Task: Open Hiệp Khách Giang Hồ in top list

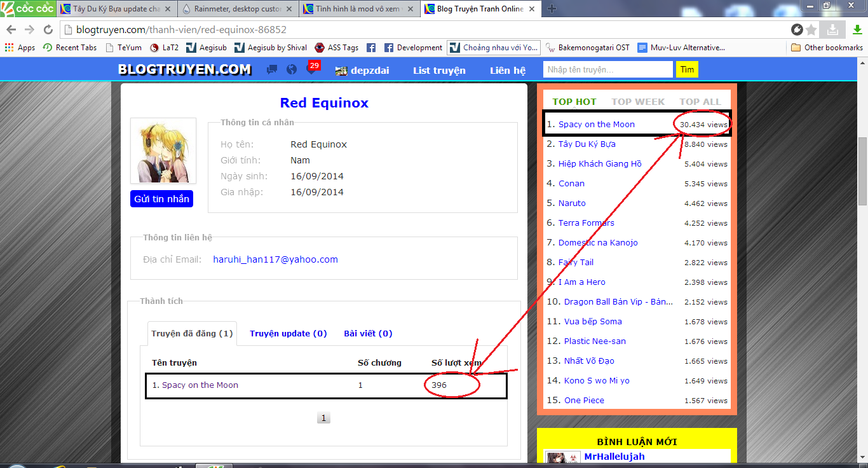Action: (600, 164)
